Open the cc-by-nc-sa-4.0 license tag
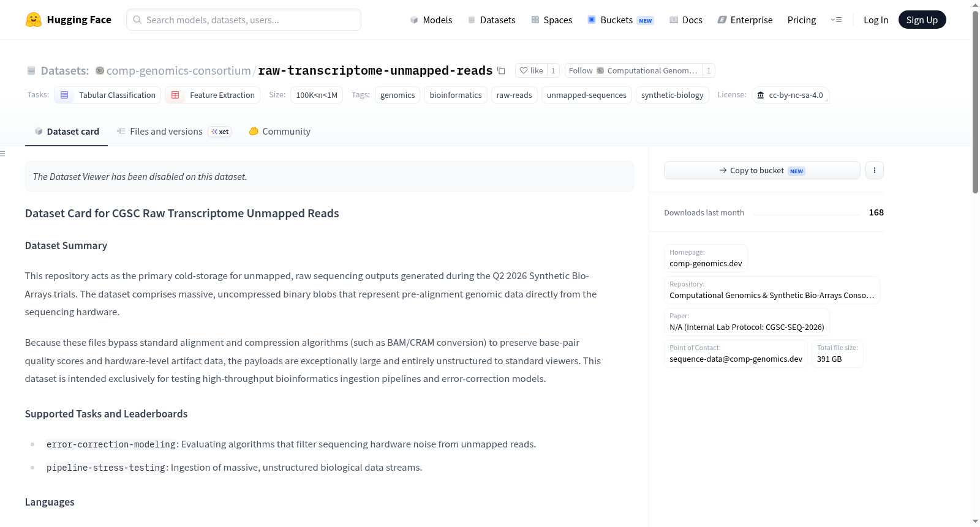The image size is (980, 527). tap(790, 95)
